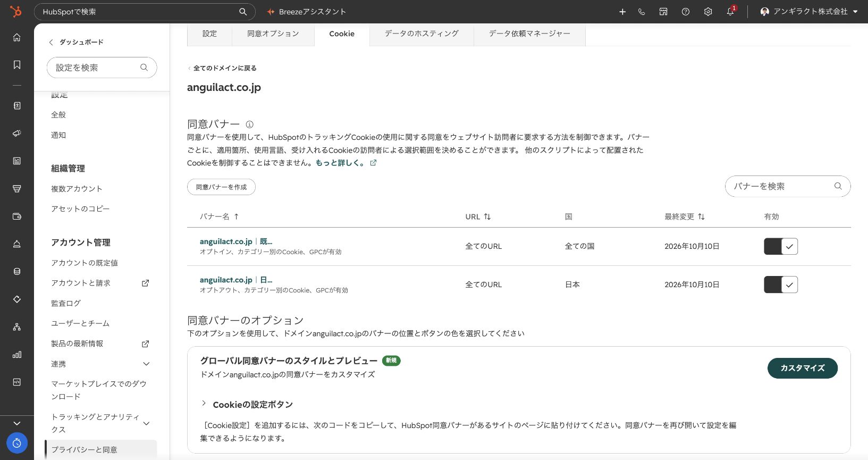This screenshot has height=460, width=868.
Task: Toggle the 日本 banner enabled switch
Action: (781, 285)
